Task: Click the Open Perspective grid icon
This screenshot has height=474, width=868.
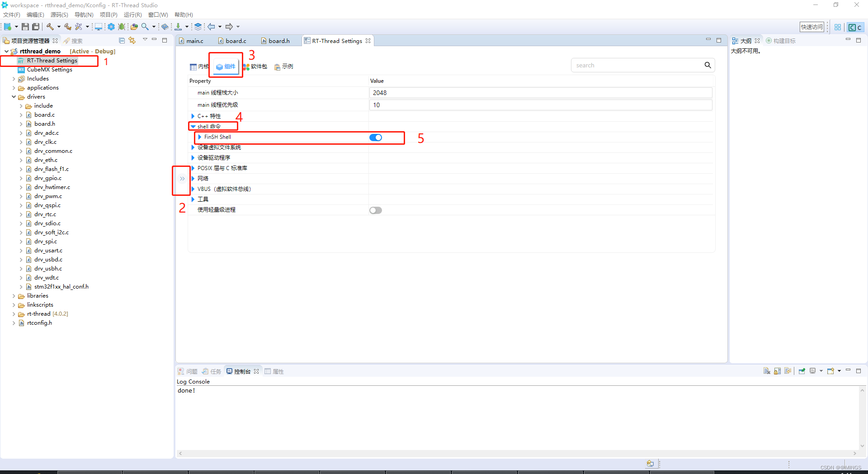Action: [838, 27]
